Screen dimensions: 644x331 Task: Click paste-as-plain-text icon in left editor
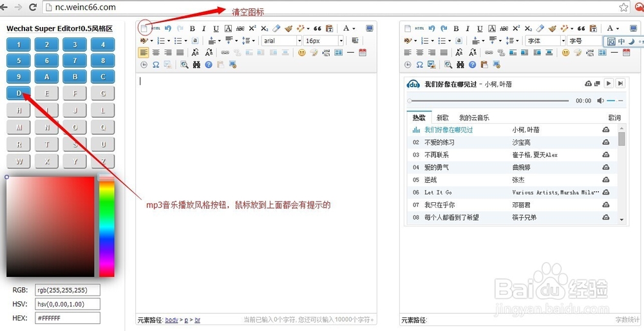tap(329, 28)
